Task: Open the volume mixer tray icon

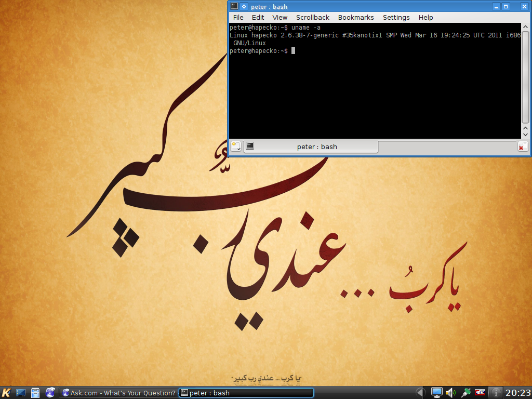Action: pyautogui.click(x=451, y=393)
